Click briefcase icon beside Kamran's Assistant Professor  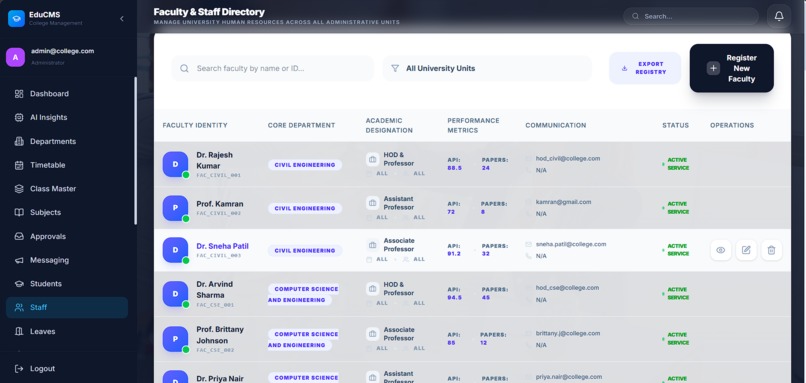pyautogui.click(x=373, y=203)
